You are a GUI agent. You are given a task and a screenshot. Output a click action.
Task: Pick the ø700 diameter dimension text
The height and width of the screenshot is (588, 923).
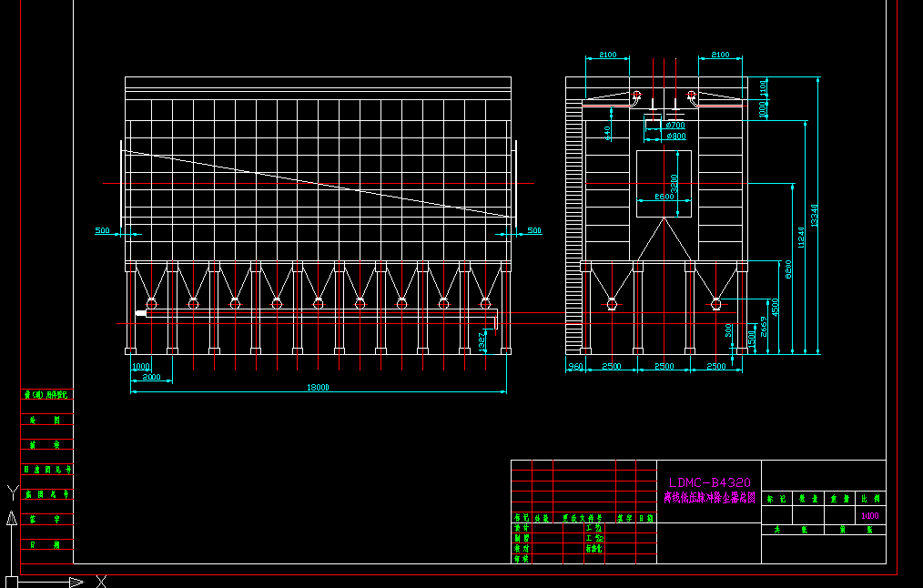(x=674, y=125)
